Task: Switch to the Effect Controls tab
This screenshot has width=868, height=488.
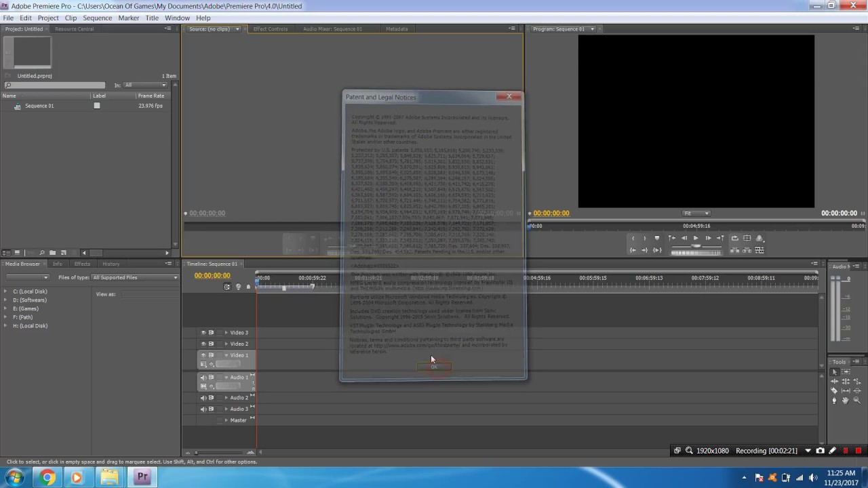Action: coord(271,29)
